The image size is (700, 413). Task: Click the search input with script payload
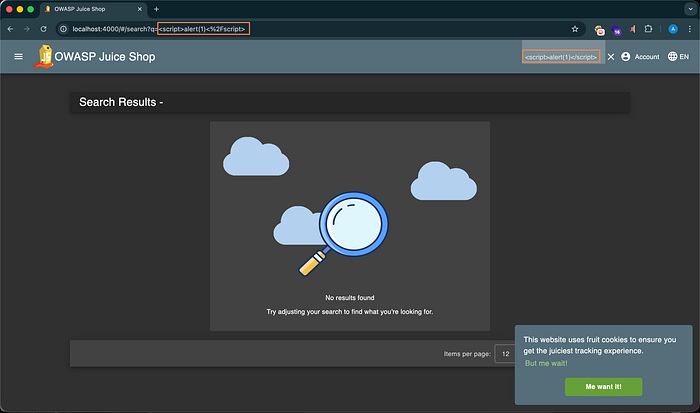tap(561, 57)
